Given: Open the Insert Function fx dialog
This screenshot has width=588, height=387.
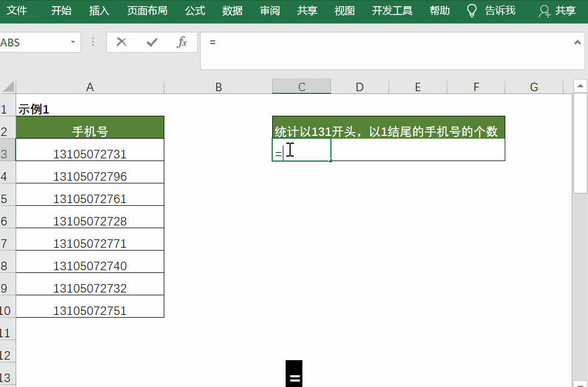Looking at the screenshot, I should click(x=182, y=42).
